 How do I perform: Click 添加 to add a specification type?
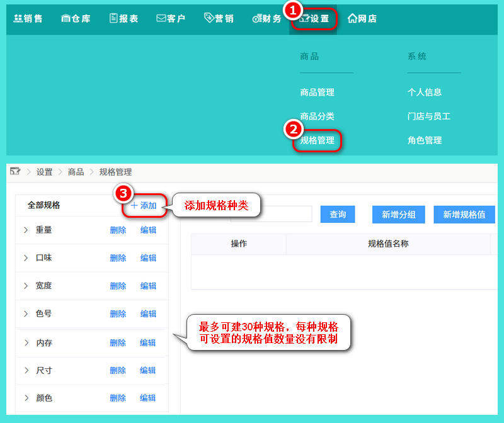pyautogui.click(x=144, y=206)
